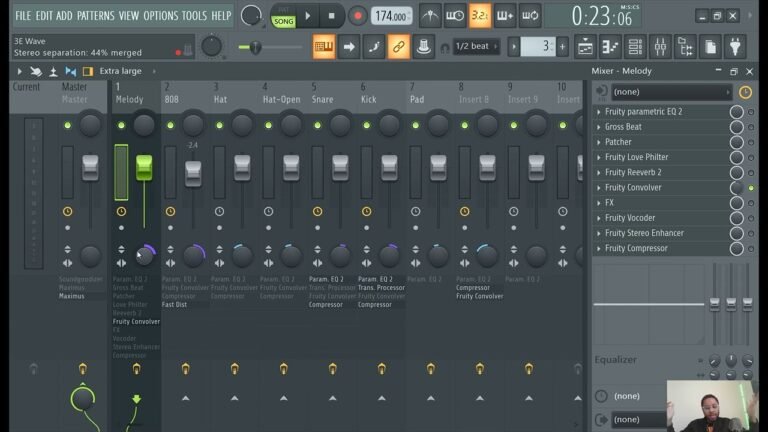Expand Fruity Love Philter slot options
Image resolution: width=768 pixels, height=432 pixels.
(599, 158)
